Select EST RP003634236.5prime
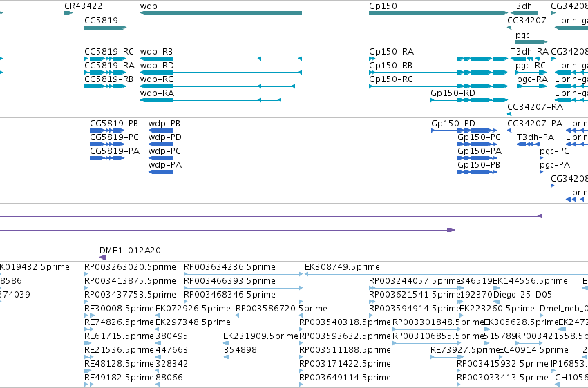The image size is (588, 388). [229, 267]
